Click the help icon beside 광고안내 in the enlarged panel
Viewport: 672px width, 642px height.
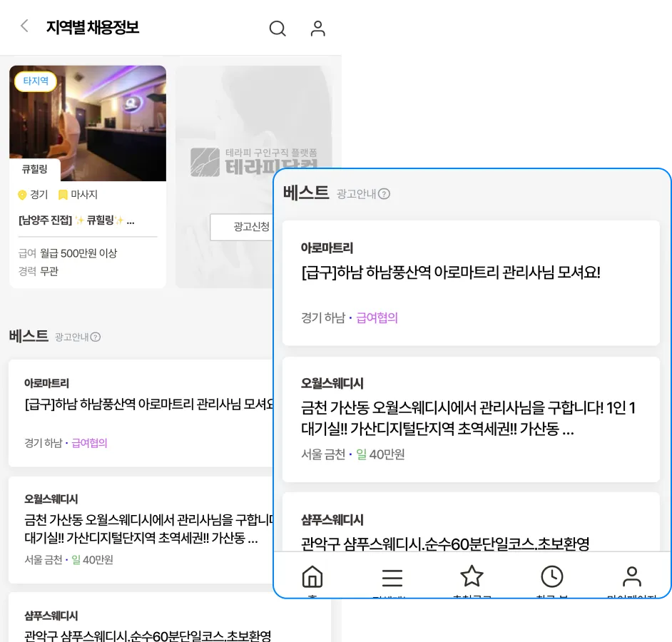click(x=384, y=194)
